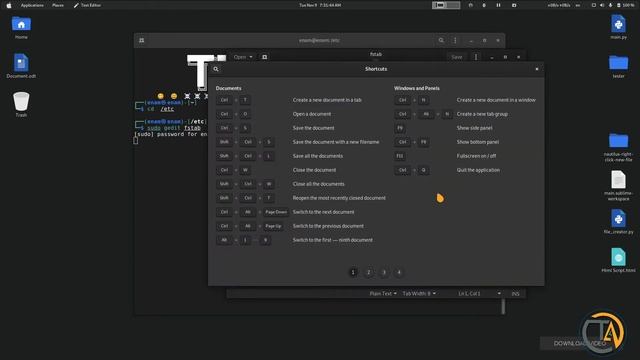
Task: Select main.sublime-workspace file icon
Action: [x=618, y=186]
